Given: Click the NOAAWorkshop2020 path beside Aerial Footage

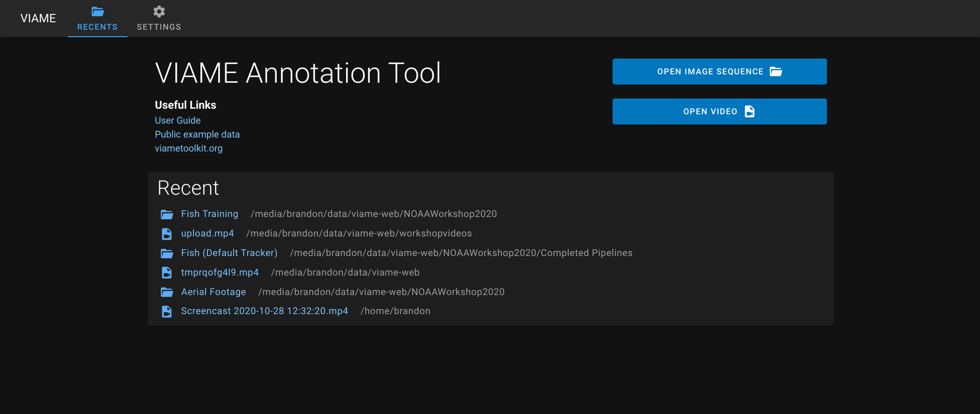Looking at the screenshot, I should (x=381, y=292).
